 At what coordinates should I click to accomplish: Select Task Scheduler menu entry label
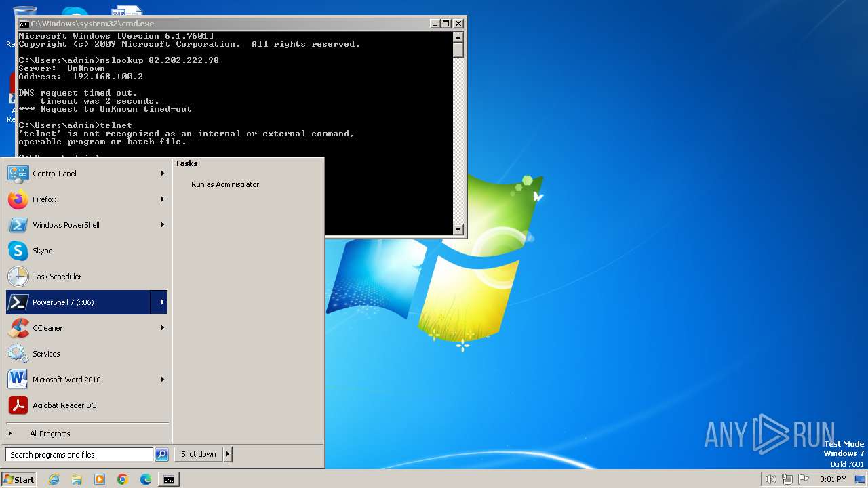(57, 277)
